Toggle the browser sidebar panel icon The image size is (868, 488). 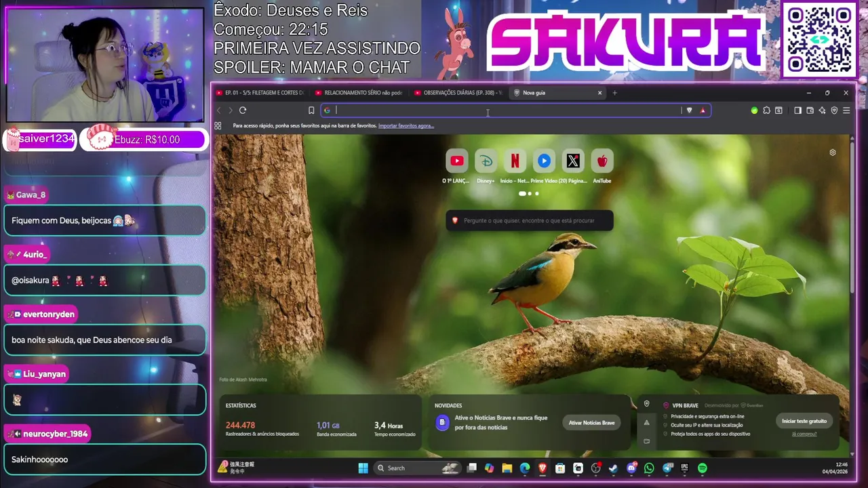point(797,110)
